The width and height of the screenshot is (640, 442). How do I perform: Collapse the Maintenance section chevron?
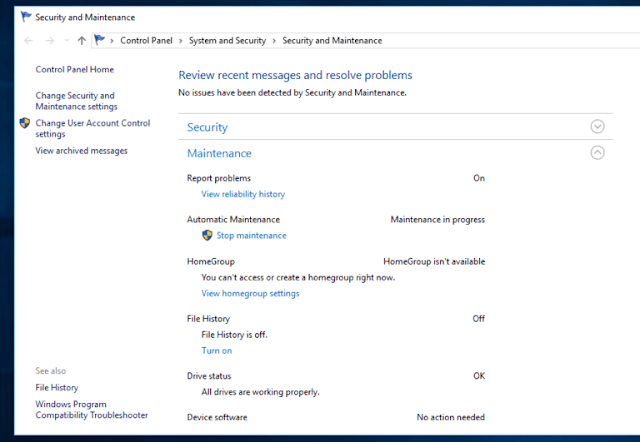tap(598, 153)
